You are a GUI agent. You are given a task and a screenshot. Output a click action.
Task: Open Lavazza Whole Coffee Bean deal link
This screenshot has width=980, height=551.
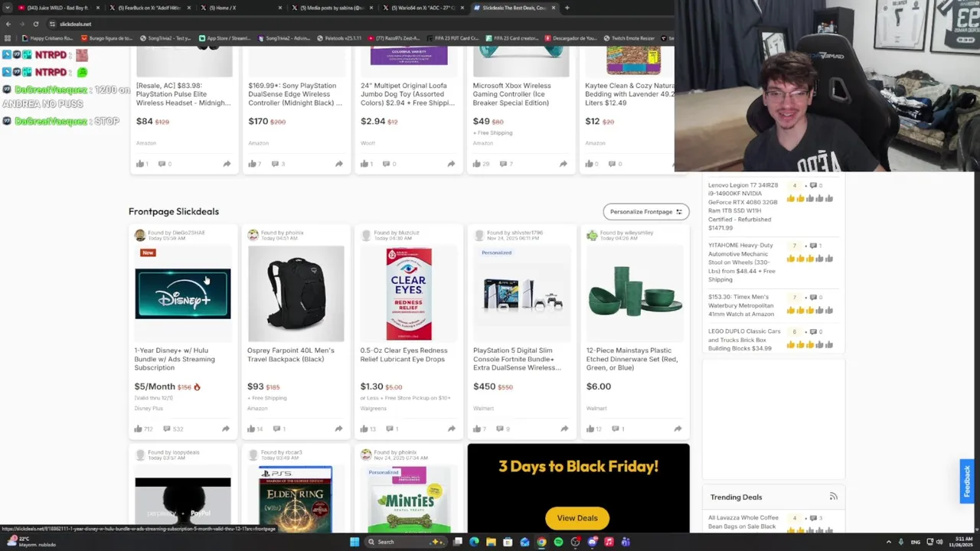point(743,522)
